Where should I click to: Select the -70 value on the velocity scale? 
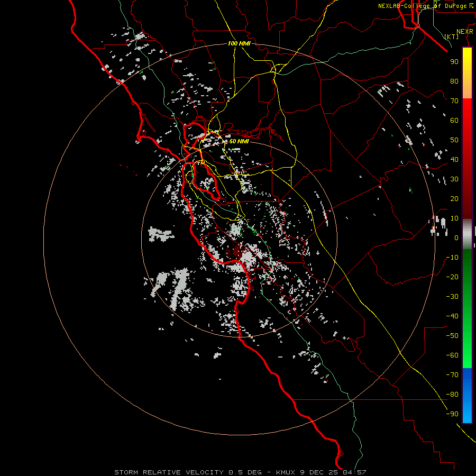point(452,375)
